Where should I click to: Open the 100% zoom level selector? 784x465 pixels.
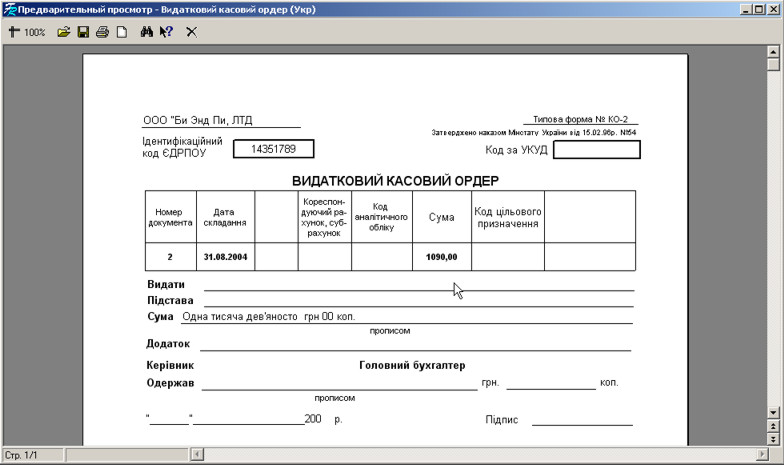point(35,32)
